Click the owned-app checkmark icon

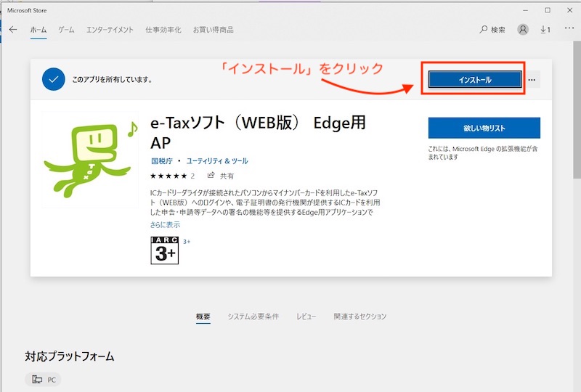click(53, 79)
